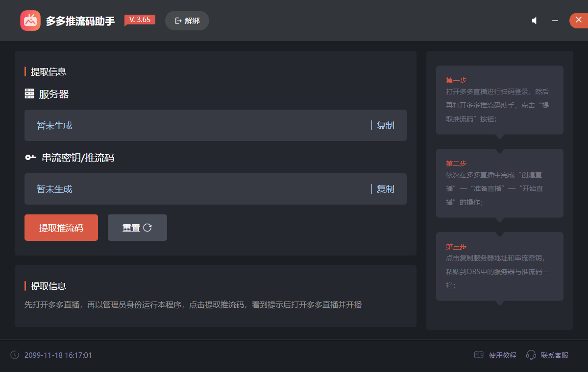Mute sound with the speaker icon

pyautogui.click(x=535, y=21)
